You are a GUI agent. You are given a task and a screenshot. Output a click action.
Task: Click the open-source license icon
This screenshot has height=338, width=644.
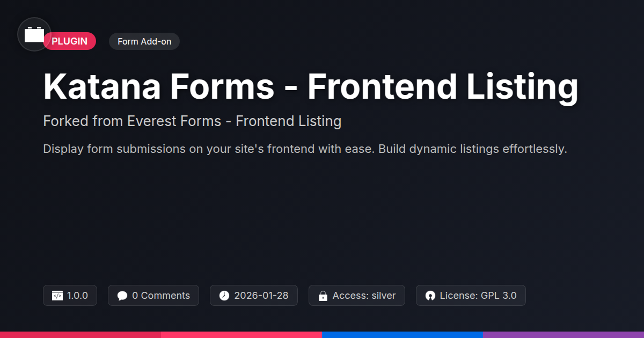pyautogui.click(x=430, y=296)
